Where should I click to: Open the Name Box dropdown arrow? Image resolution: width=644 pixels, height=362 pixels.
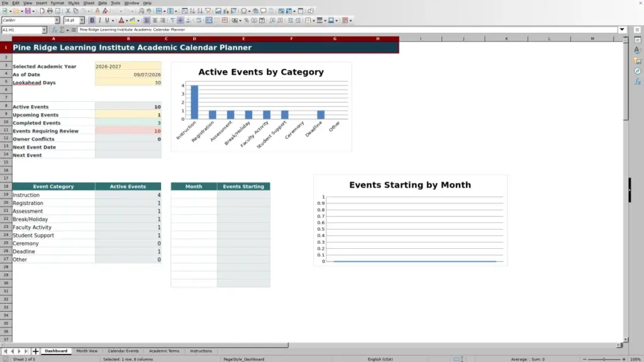(44, 30)
